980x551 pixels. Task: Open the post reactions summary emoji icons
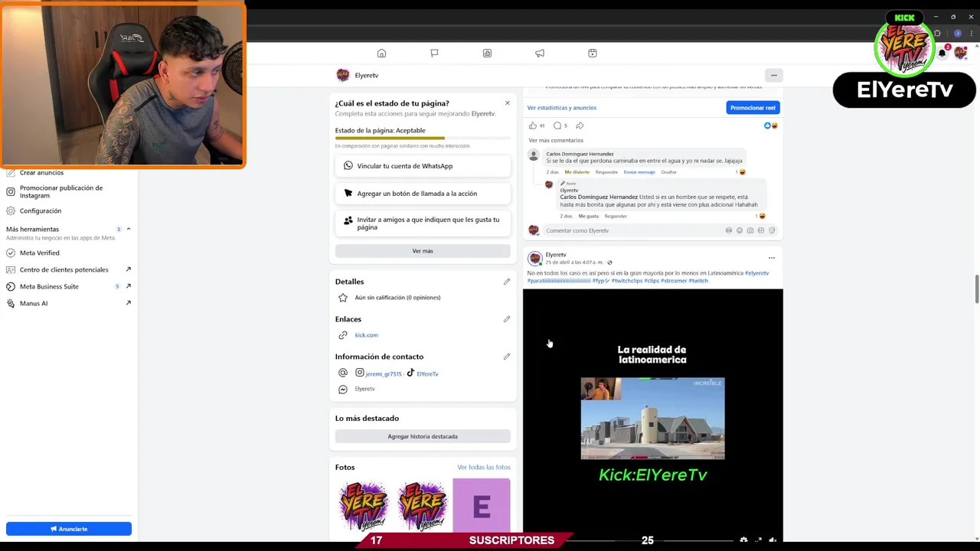771,126
